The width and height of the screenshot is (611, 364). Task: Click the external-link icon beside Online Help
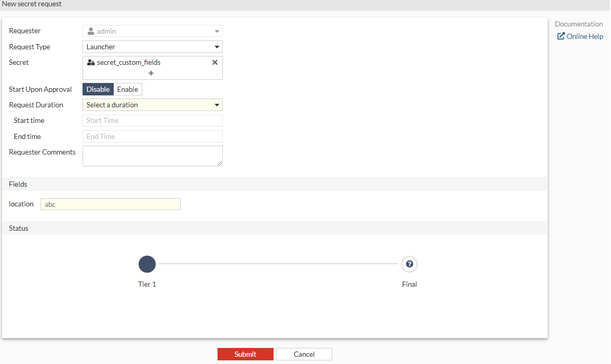coord(561,36)
